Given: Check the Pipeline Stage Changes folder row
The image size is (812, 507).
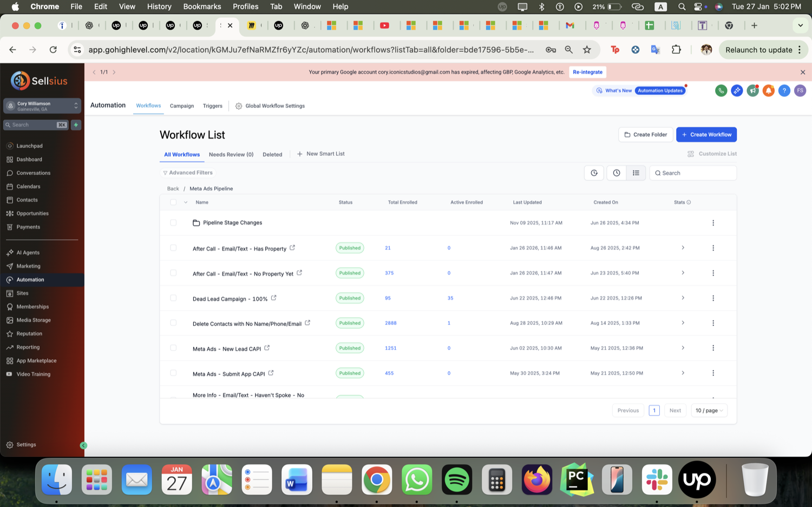Looking at the screenshot, I should tap(173, 222).
